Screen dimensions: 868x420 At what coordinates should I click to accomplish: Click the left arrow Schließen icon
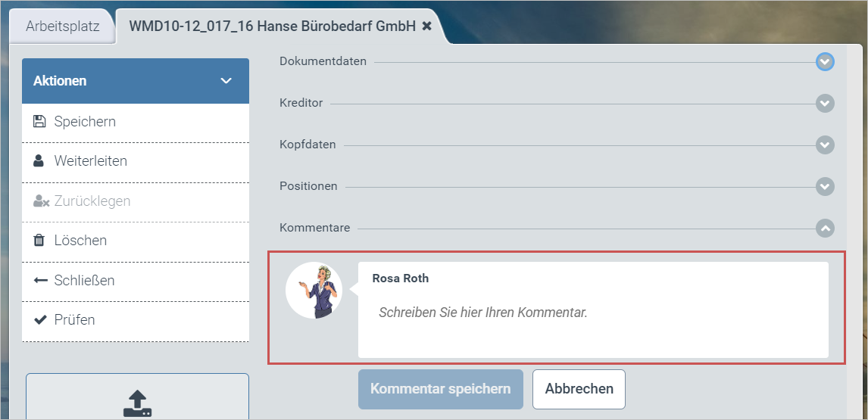click(x=40, y=280)
